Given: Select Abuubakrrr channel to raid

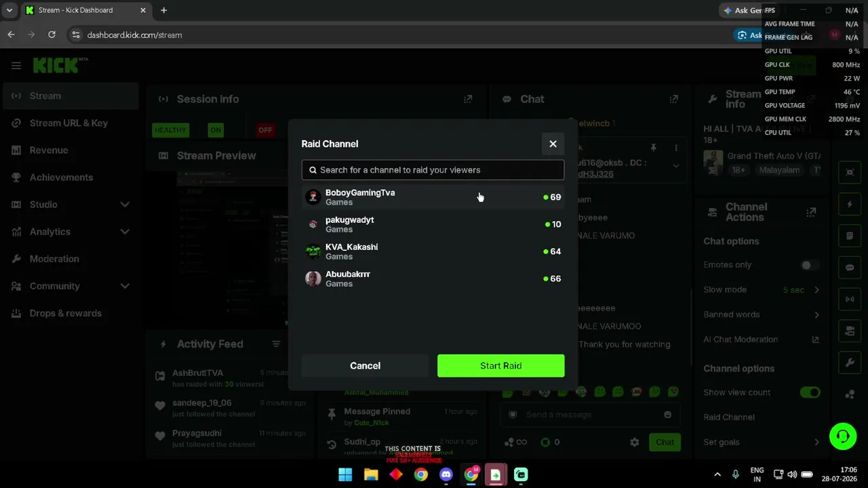Looking at the screenshot, I should tap(433, 279).
